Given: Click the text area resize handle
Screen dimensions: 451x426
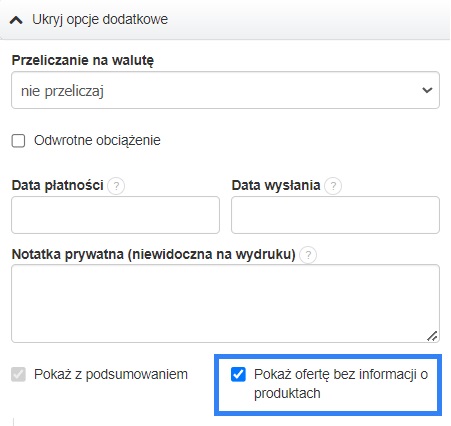Looking at the screenshot, I should click(x=432, y=336).
